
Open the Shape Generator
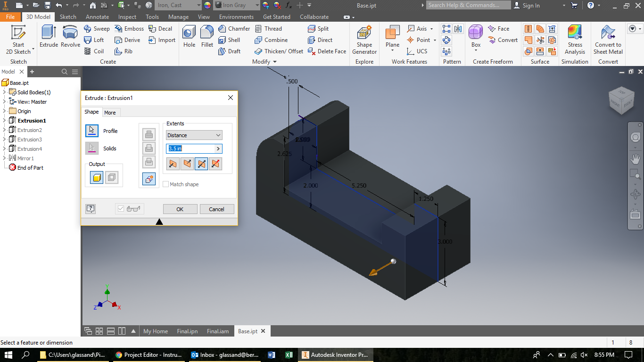pos(364,40)
